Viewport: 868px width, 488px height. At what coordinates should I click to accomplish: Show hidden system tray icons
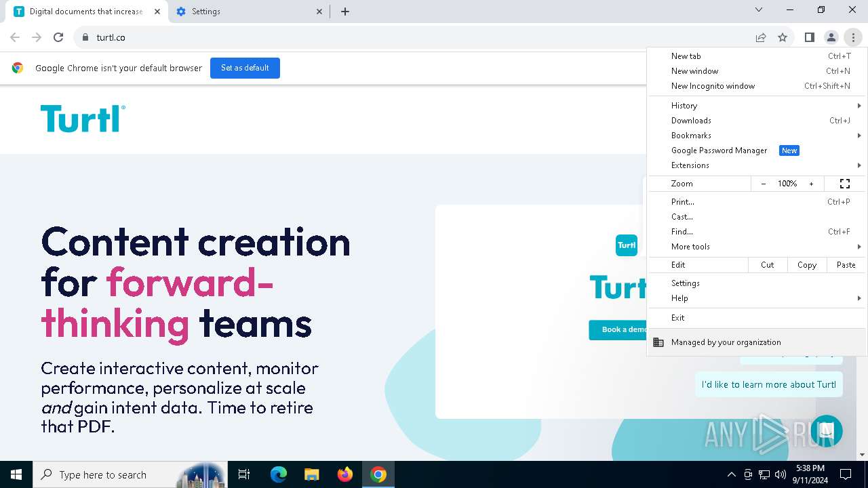(x=731, y=474)
